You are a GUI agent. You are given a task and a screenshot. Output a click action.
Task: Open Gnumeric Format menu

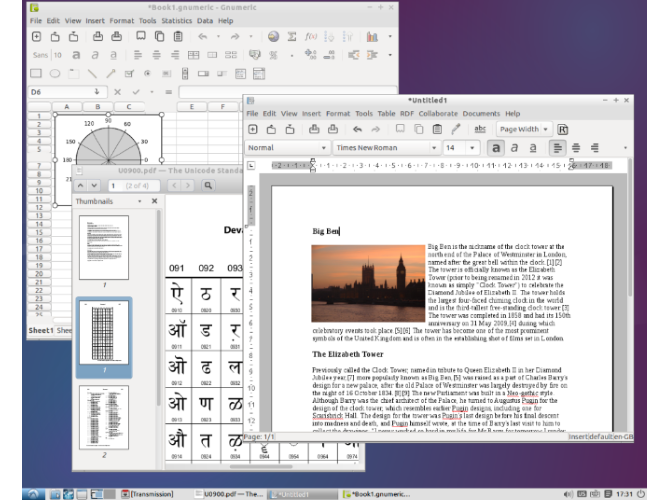(122, 21)
